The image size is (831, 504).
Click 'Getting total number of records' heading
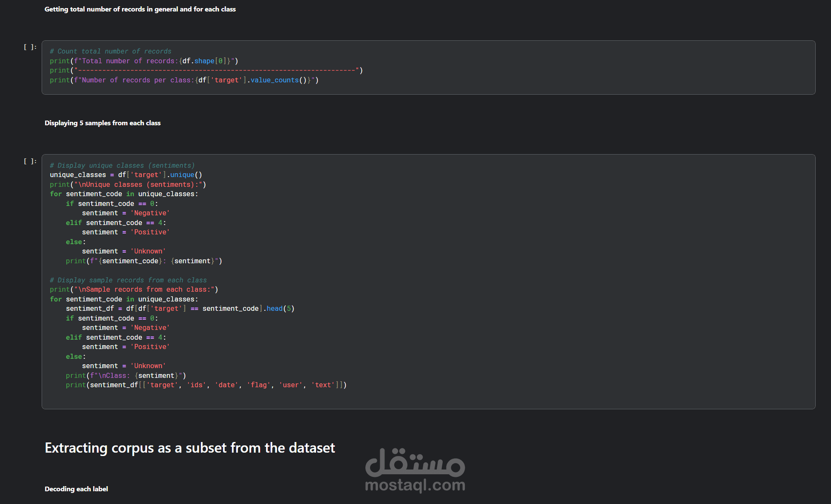[140, 9]
